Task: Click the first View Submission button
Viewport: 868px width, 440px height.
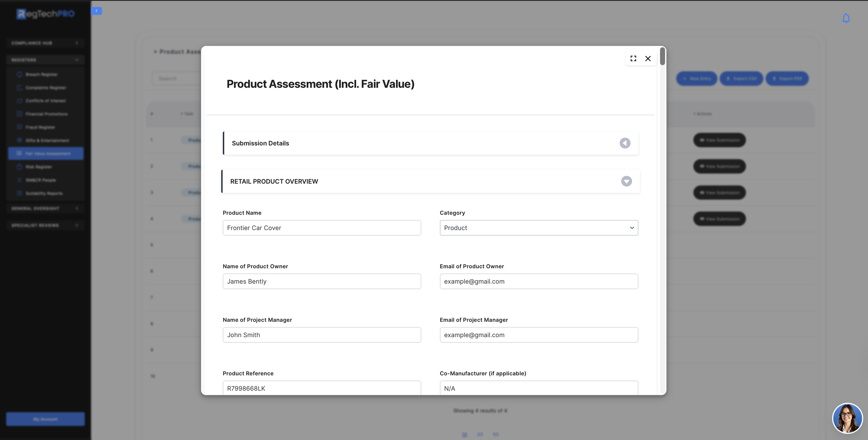Action: 719,140
